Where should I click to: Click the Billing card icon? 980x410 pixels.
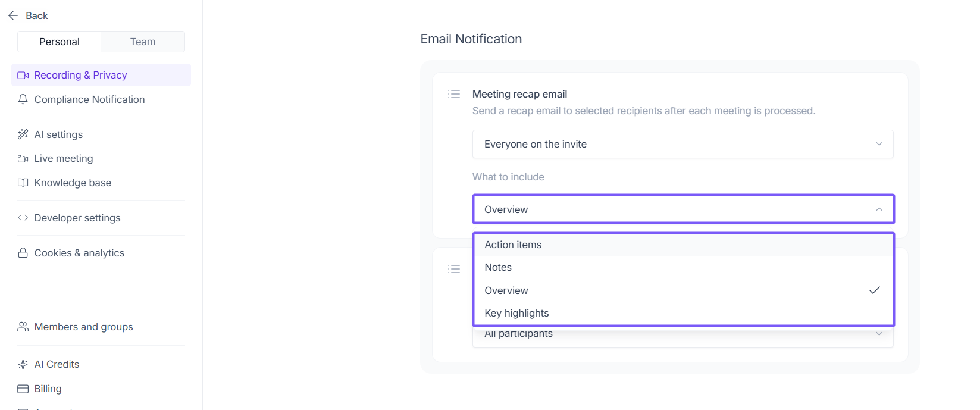(23, 389)
